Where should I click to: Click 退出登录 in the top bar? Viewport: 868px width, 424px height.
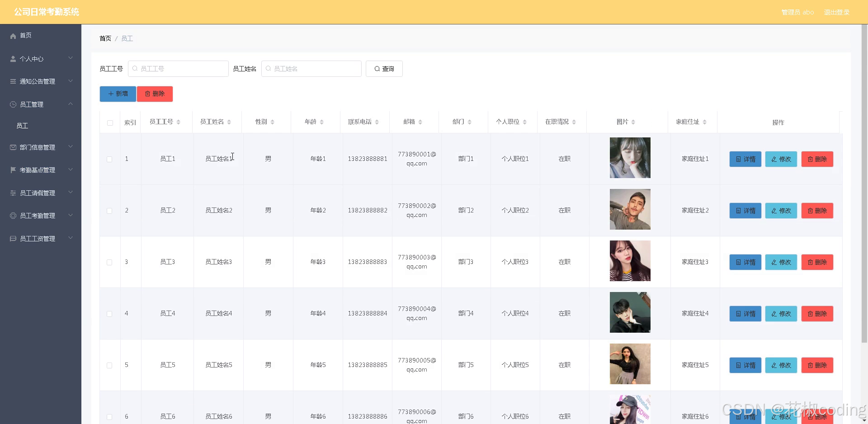click(x=836, y=12)
